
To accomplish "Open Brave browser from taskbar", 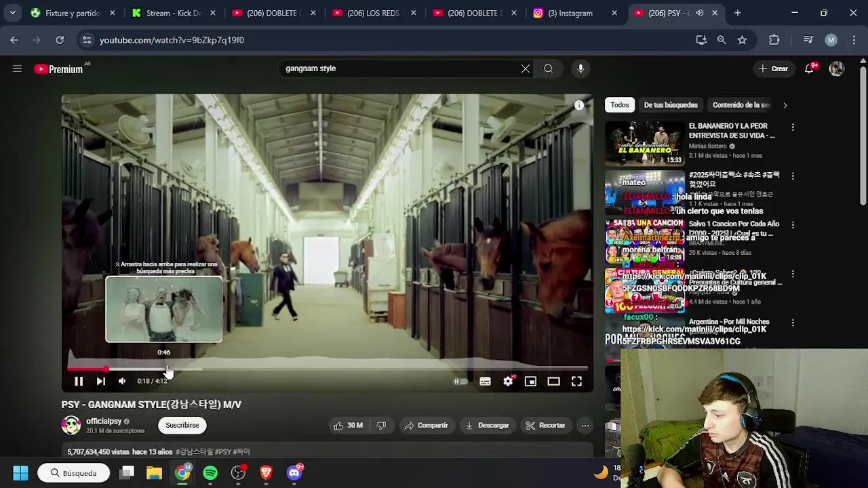I will tap(266, 473).
